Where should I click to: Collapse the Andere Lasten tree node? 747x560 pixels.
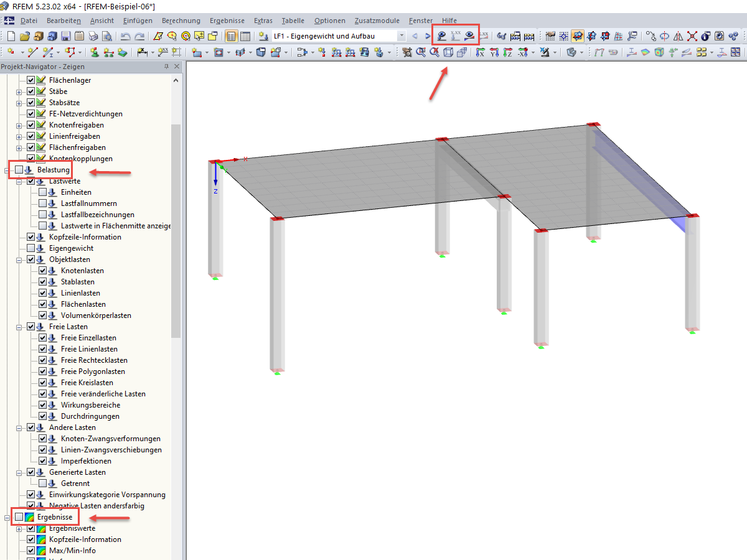[x=19, y=427]
